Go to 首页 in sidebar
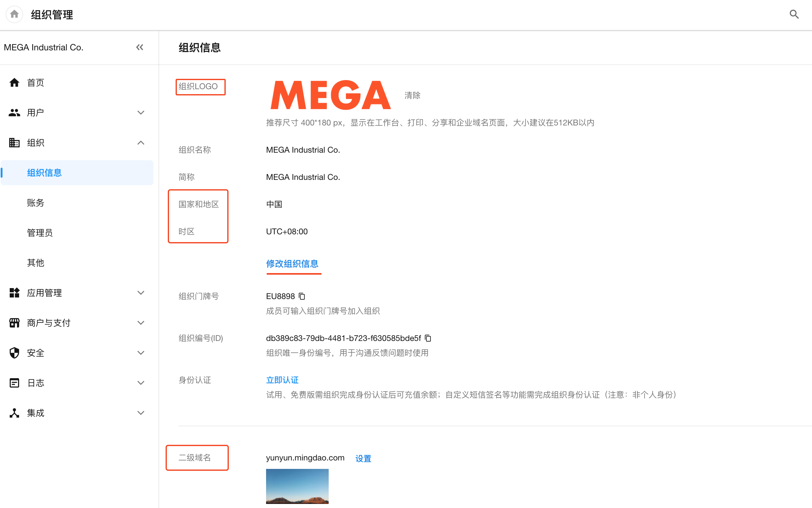This screenshot has height=508, width=812. pyautogui.click(x=36, y=83)
